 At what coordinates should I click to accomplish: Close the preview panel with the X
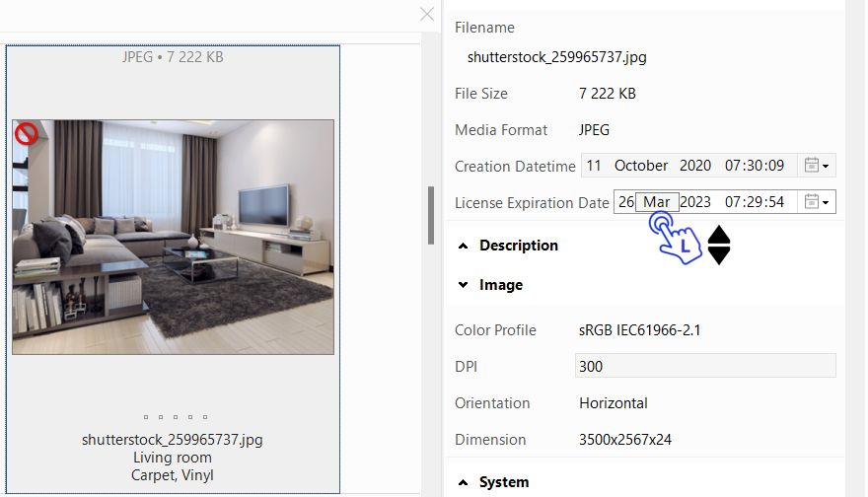(x=427, y=14)
